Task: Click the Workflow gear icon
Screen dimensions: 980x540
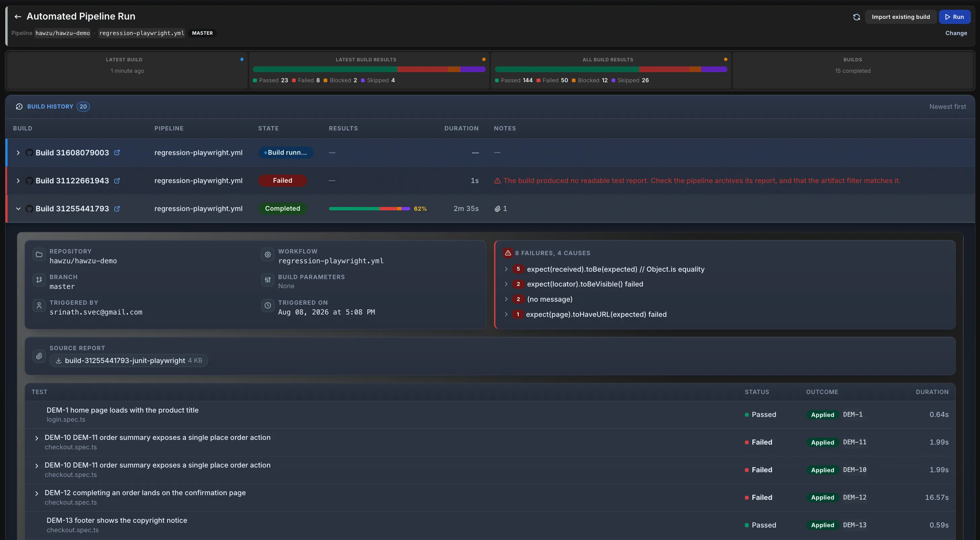Action: click(267, 254)
